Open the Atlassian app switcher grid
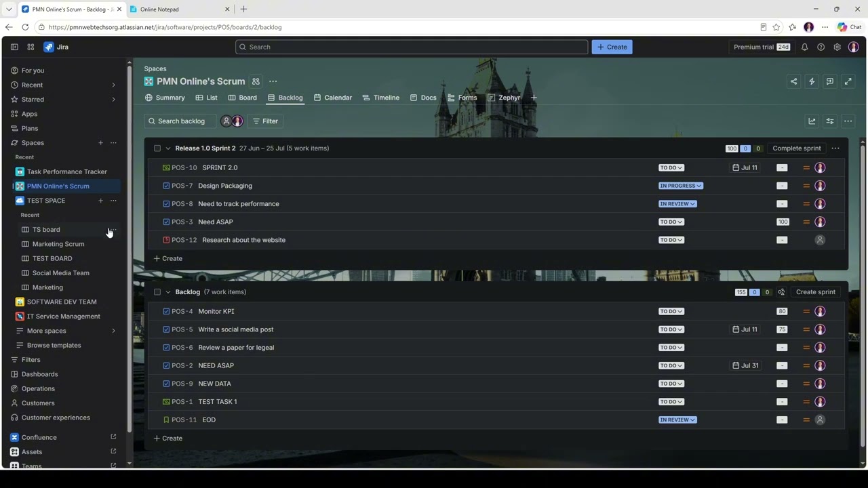This screenshot has height=488, width=868. 31,47
